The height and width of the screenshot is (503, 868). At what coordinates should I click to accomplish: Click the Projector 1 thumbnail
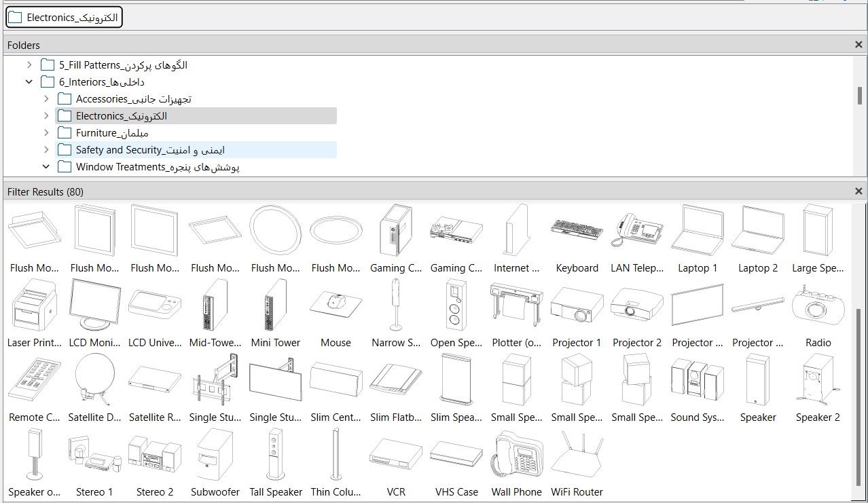click(x=577, y=305)
